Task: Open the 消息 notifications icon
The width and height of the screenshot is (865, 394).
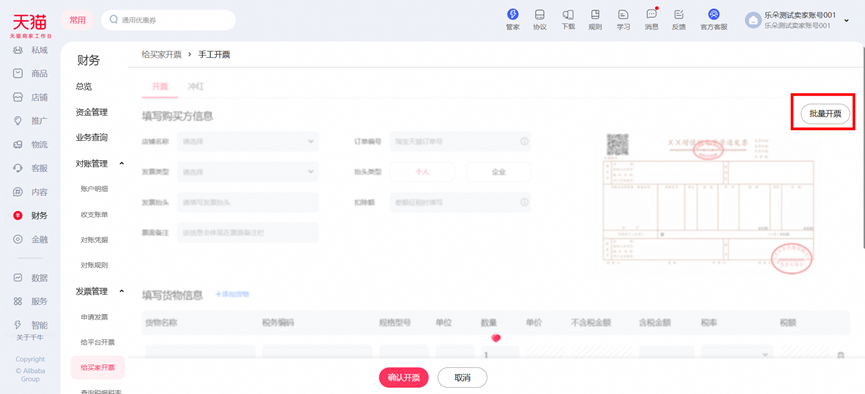Action: (652, 14)
